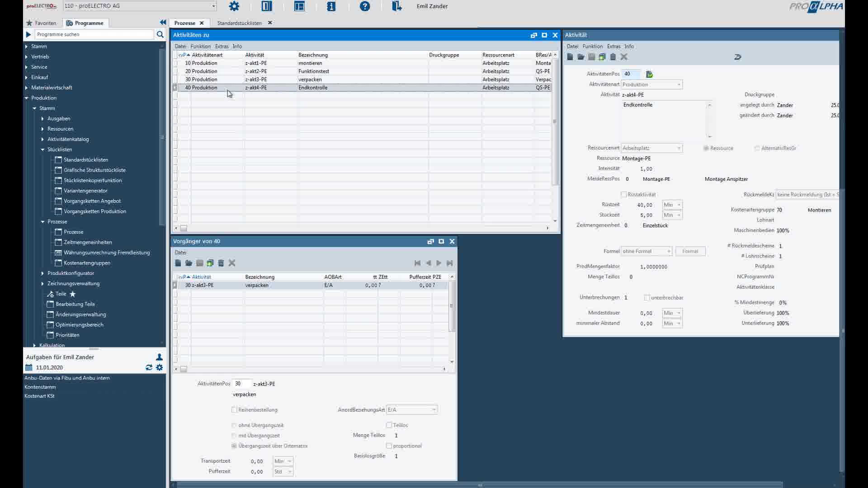Click Open folder icon in Aktivität toolbar
Image resolution: width=868 pixels, height=488 pixels.
click(x=581, y=57)
